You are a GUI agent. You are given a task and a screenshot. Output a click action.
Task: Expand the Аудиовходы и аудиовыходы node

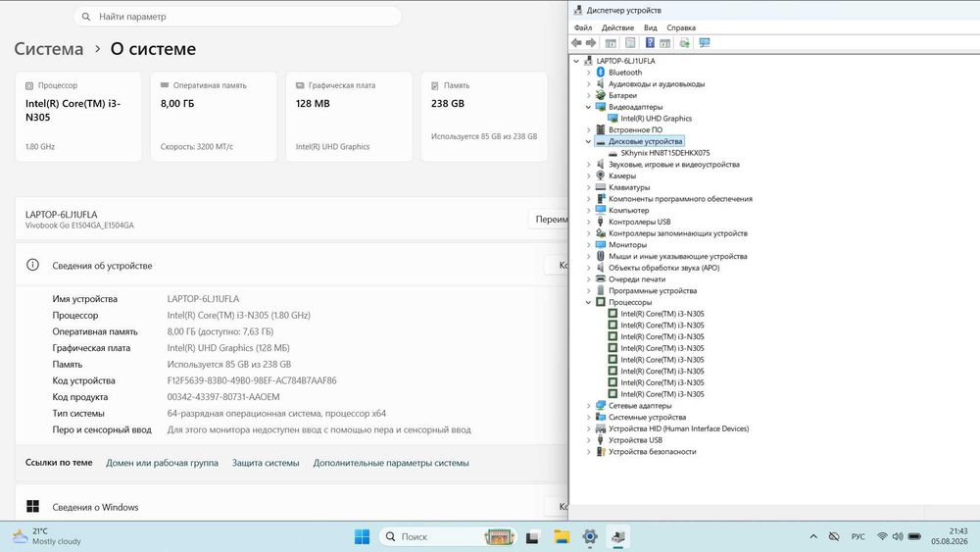pyautogui.click(x=588, y=83)
